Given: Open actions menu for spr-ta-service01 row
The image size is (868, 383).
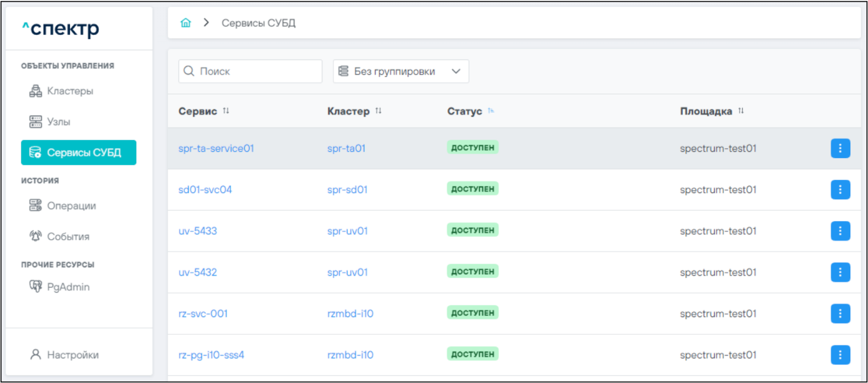Looking at the screenshot, I should pos(840,148).
